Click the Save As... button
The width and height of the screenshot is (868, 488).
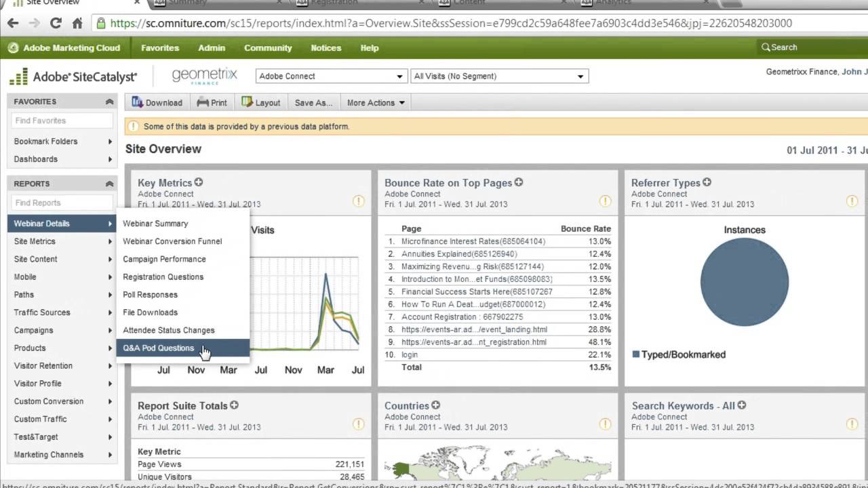tap(313, 103)
